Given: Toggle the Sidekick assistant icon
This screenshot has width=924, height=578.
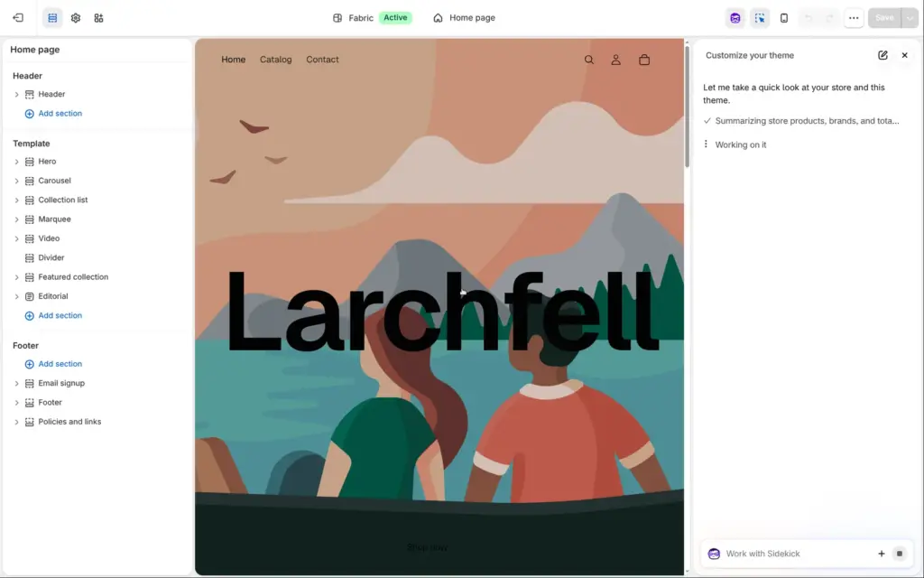Looking at the screenshot, I should (735, 18).
